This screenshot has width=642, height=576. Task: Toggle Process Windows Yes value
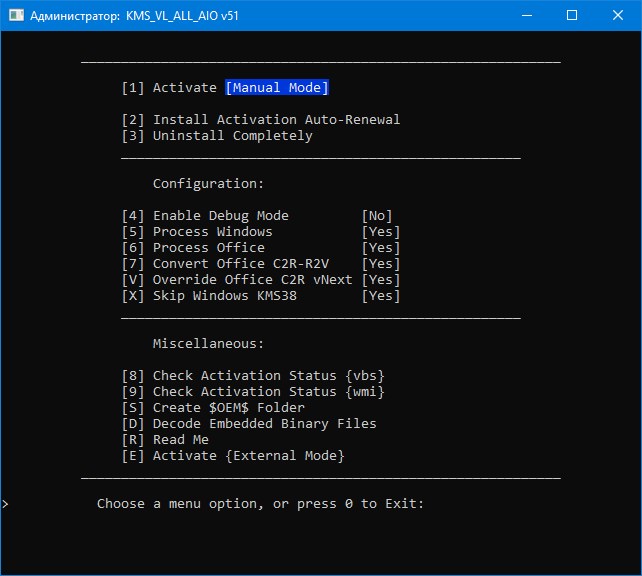tap(380, 232)
